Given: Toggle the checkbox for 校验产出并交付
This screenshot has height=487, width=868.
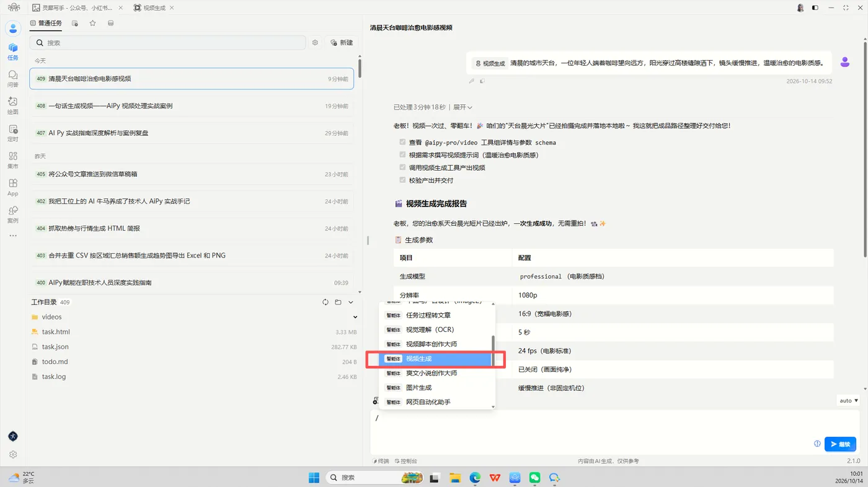Looking at the screenshot, I should click(x=403, y=180).
